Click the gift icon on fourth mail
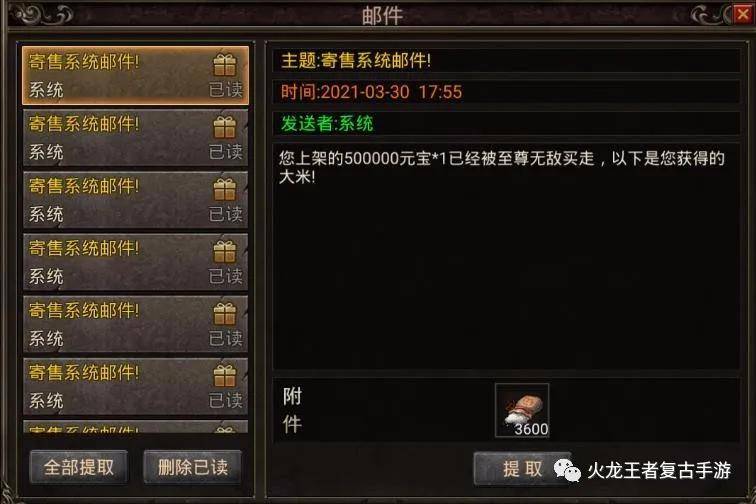 tap(225, 252)
